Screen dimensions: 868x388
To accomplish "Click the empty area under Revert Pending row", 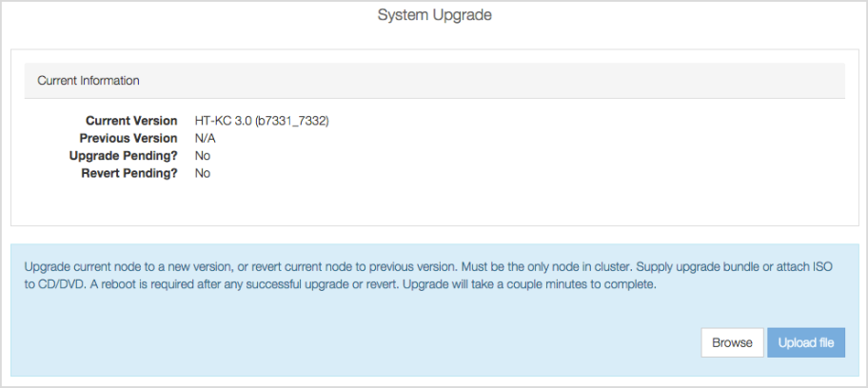I will click(x=435, y=202).
